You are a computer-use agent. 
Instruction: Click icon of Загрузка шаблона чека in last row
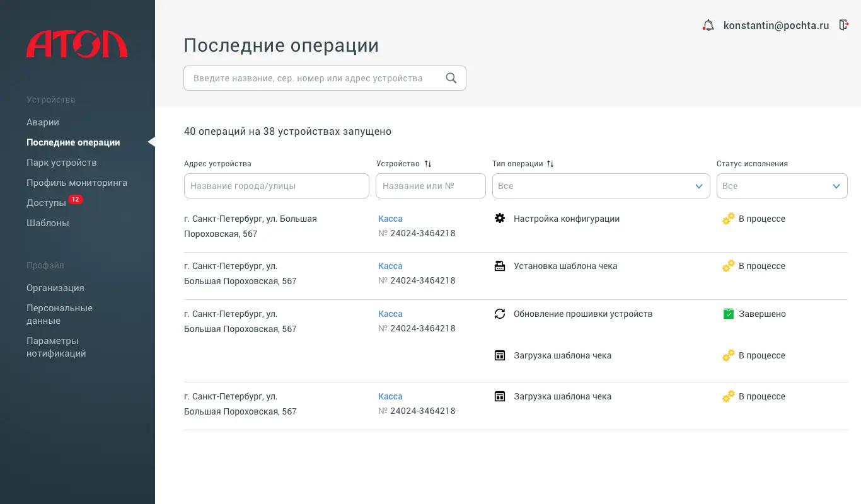(x=500, y=396)
